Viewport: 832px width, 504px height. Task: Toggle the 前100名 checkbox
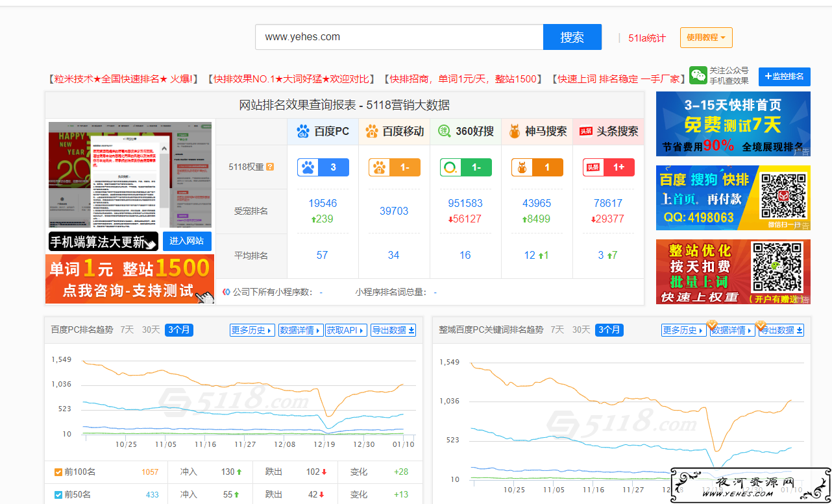(58, 472)
